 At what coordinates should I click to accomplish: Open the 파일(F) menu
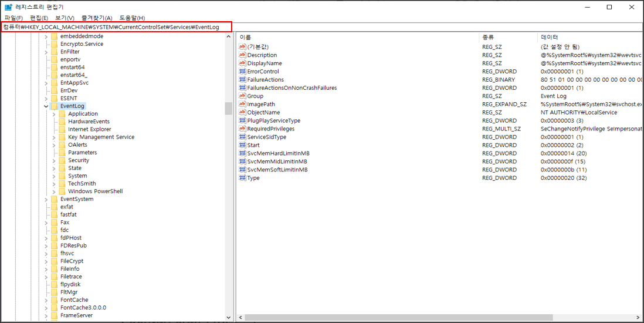click(x=13, y=18)
